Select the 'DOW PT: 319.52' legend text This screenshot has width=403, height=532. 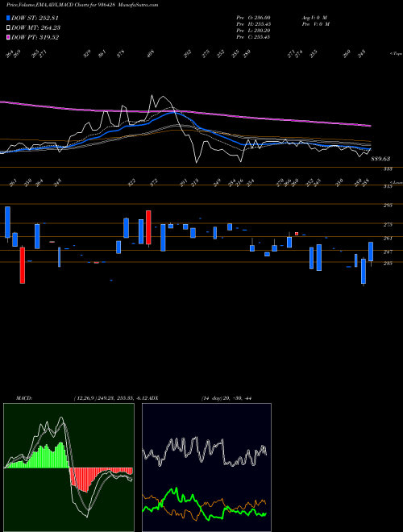pos(35,37)
